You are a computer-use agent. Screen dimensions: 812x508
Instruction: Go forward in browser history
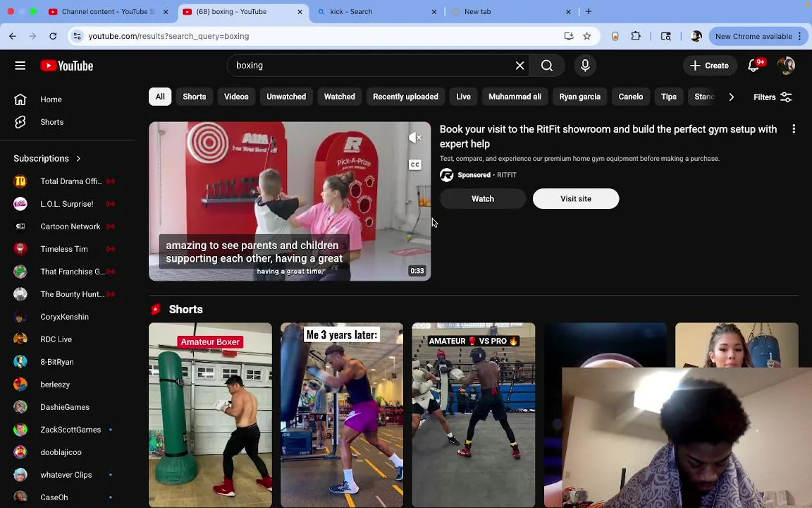coord(32,36)
